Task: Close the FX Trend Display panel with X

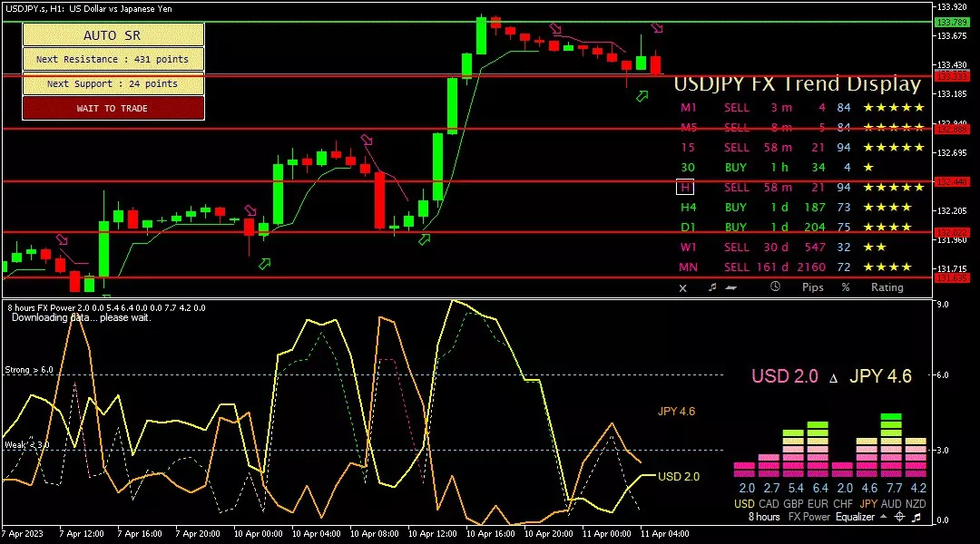Action: click(682, 288)
